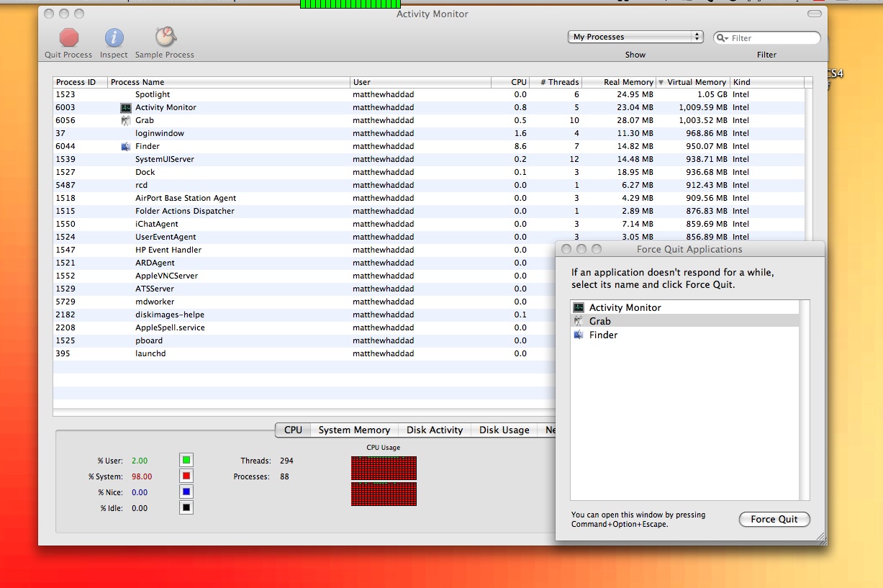Select highlighted Grab name in Force Quit list
883x588 pixels.
599,321
